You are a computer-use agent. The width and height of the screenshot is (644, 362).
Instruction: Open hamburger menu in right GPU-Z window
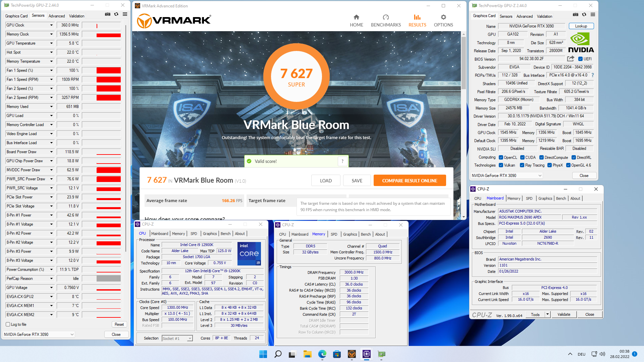click(593, 15)
